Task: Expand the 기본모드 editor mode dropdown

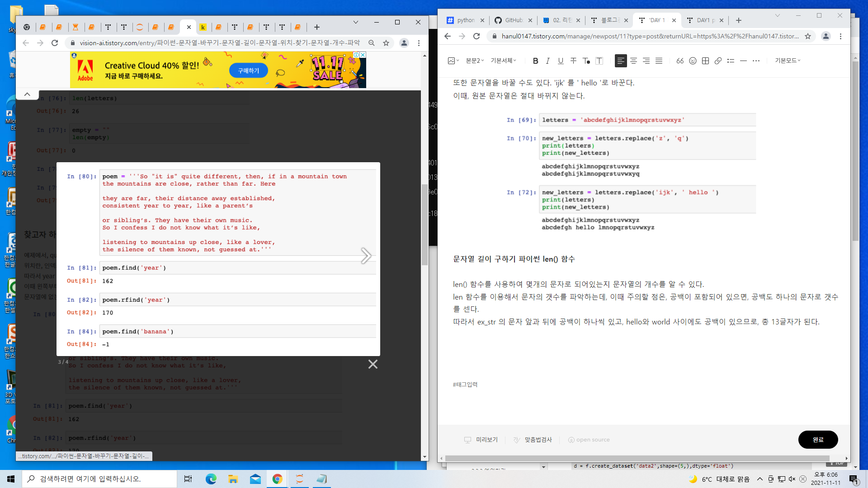Action: (787, 61)
